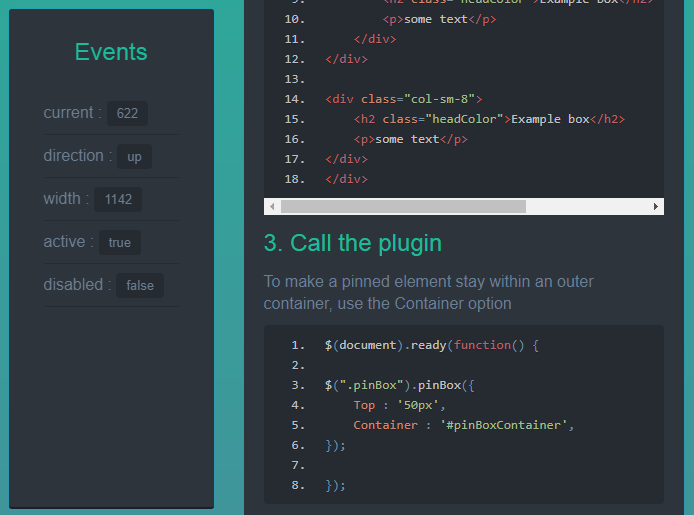The width and height of the screenshot is (694, 515).
Task: Click the '3. Call the plugin' heading
Action: pos(353,243)
